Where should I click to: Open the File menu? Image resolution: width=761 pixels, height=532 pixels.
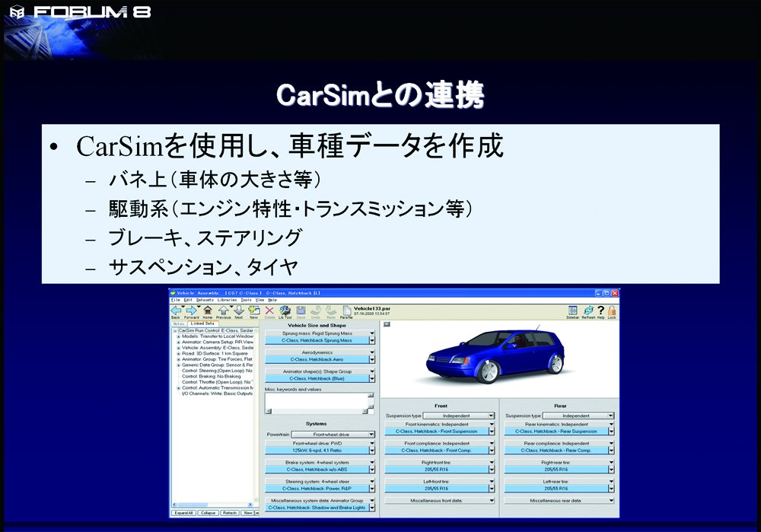point(175,300)
